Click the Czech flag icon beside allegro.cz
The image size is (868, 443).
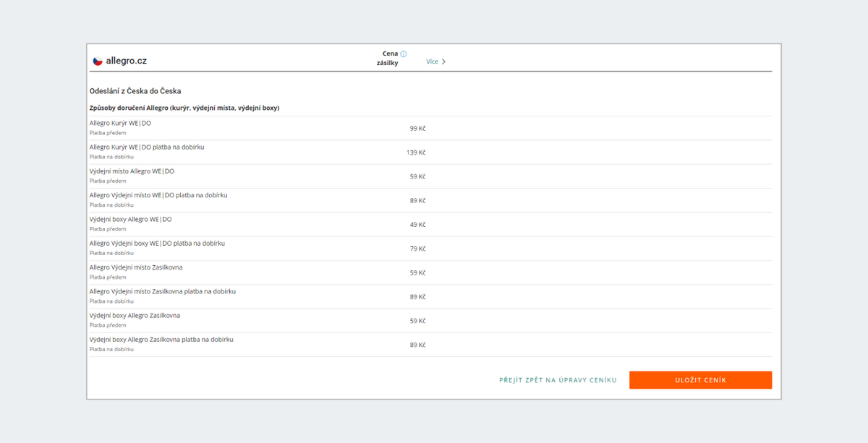coord(97,61)
